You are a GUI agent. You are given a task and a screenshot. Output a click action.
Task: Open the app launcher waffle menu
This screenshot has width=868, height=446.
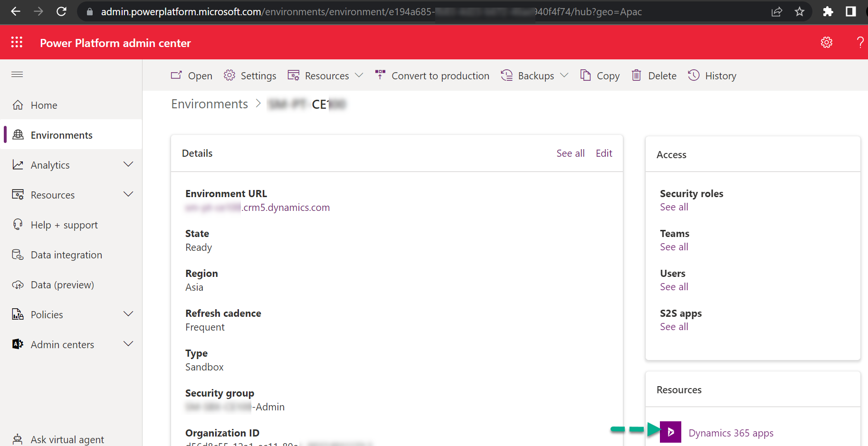(x=17, y=42)
